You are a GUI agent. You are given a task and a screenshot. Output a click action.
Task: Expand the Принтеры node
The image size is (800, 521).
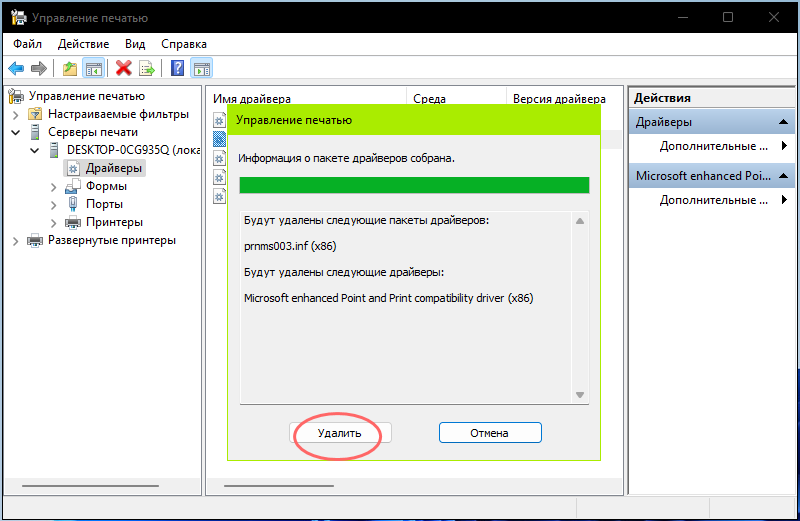54,223
